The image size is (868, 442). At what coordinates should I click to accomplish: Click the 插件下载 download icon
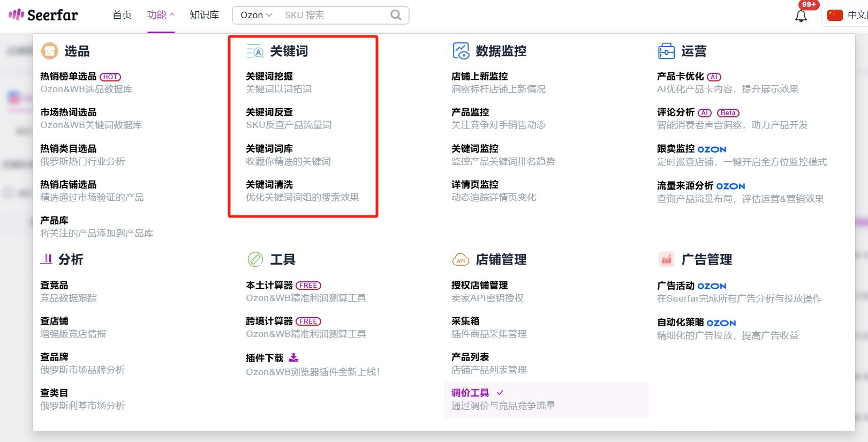coord(293,357)
